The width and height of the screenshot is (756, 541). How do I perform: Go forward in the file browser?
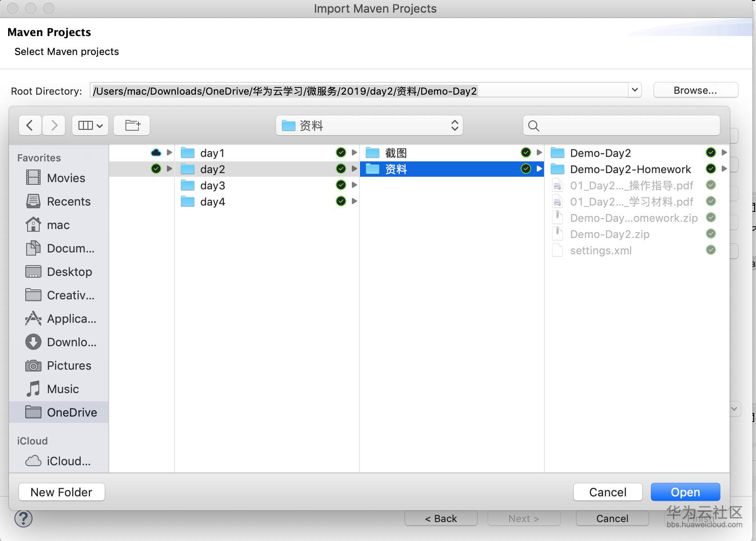[54, 125]
